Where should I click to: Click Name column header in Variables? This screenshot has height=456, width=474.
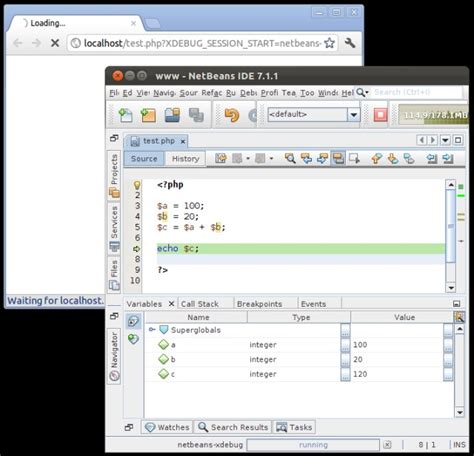[197, 317]
